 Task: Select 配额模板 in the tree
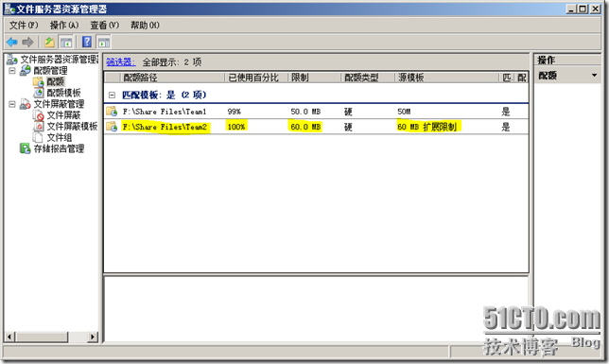63,93
